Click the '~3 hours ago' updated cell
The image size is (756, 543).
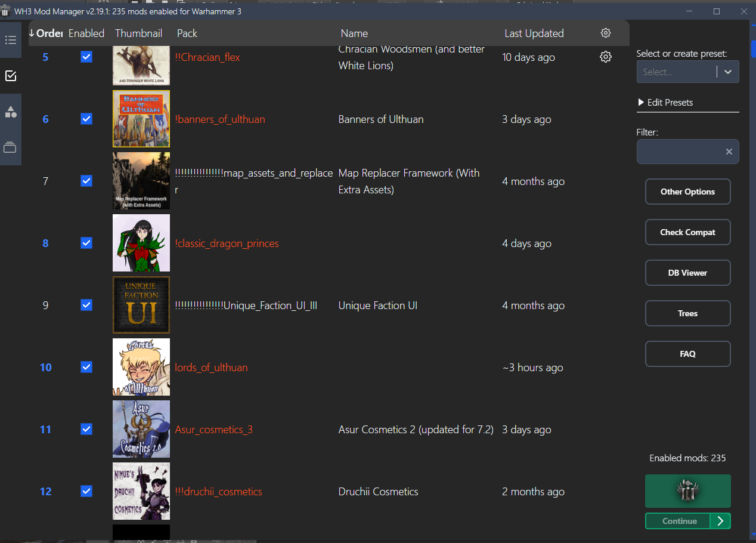click(x=532, y=368)
